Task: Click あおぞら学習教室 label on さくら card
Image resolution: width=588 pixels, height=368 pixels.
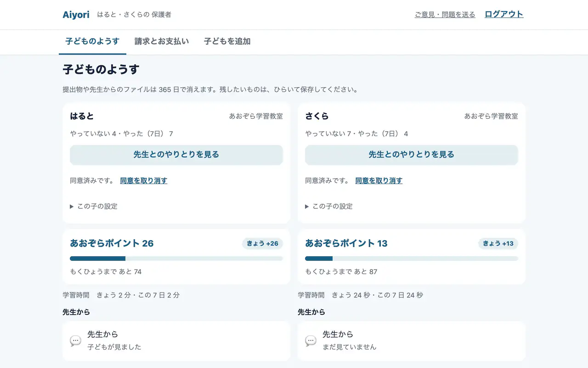Action: pyautogui.click(x=491, y=116)
